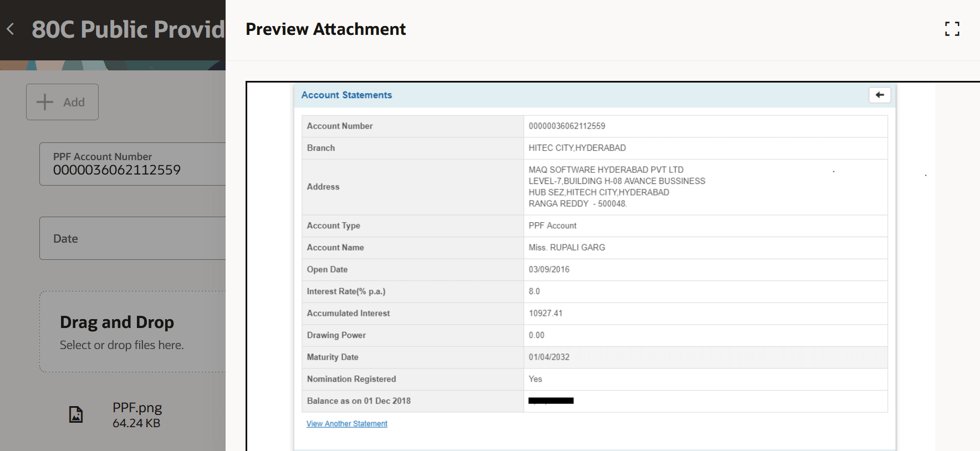The width and height of the screenshot is (980, 451).
Task: Click the PPF Account type value
Action: click(x=552, y=225)
